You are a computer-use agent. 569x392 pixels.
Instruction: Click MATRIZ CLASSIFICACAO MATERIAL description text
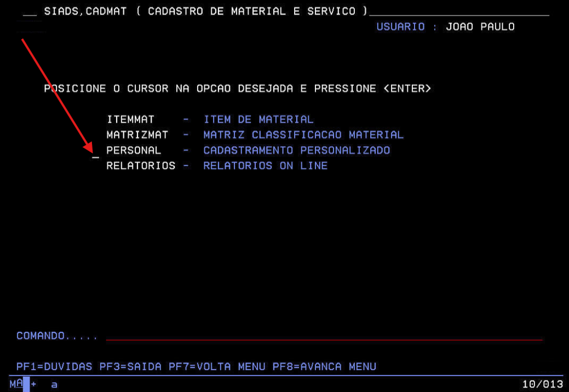pos(303,135)
